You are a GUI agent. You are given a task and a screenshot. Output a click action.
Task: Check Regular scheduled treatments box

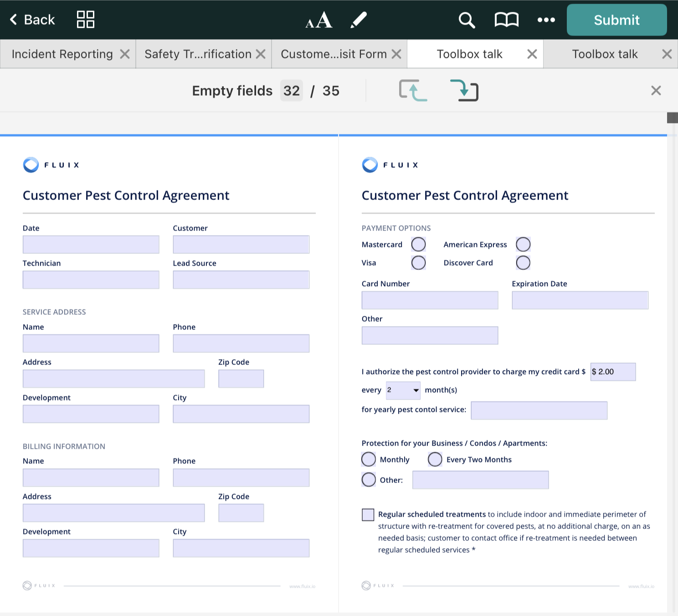click(x=368, y=515)
